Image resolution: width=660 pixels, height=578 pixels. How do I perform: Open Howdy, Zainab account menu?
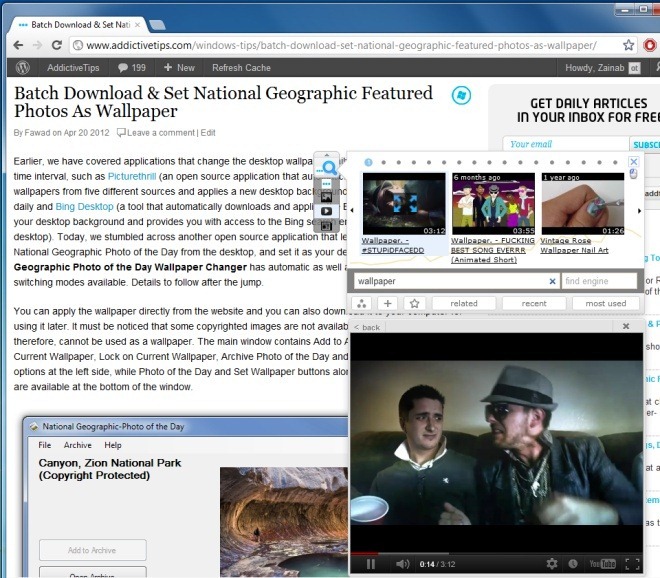602,68
